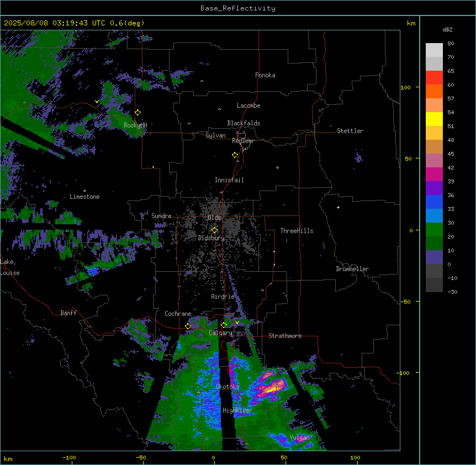Click the -100 tick on the right axis

tap(404, 373)
